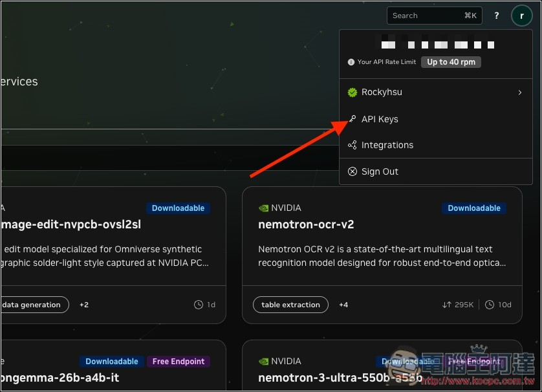
Task: Open the Rockyhsu account menu entry
Action: tap(435, 93)
